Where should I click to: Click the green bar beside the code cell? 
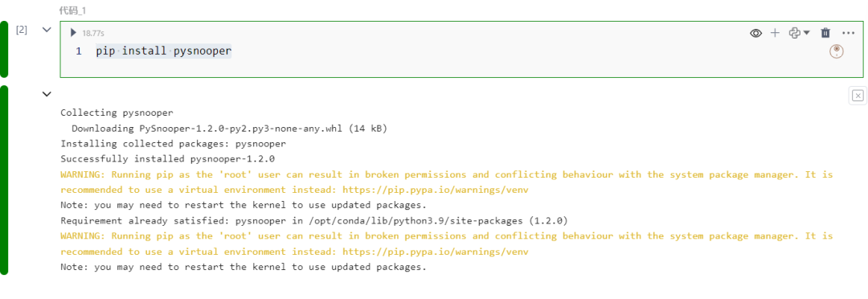tap(4, 49)
